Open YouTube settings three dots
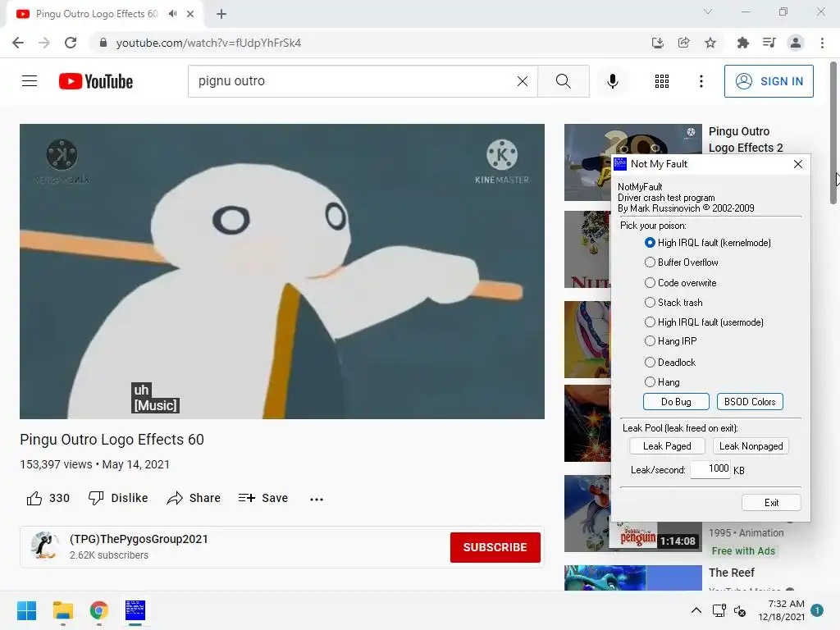This screenshot has height=630, width=840. 701,81
